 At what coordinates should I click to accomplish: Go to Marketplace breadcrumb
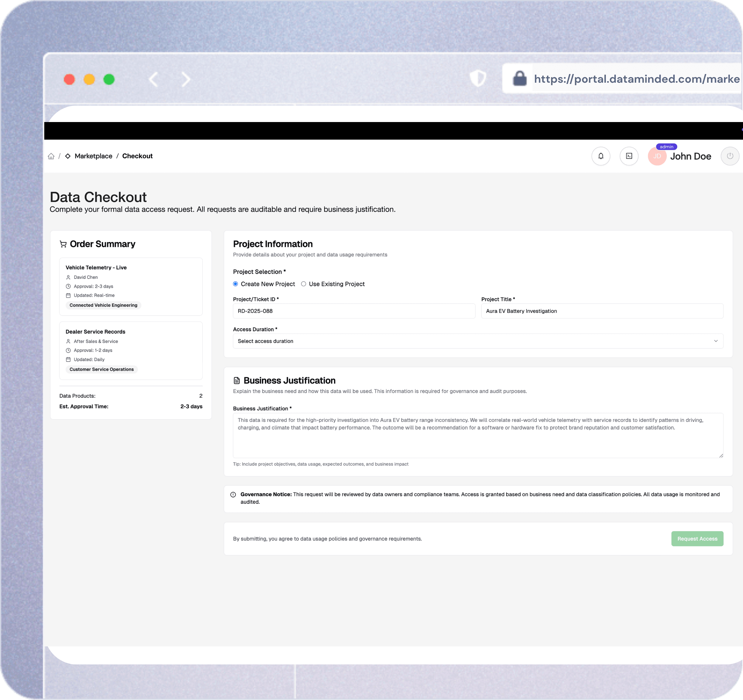click(x=93, y=156)
